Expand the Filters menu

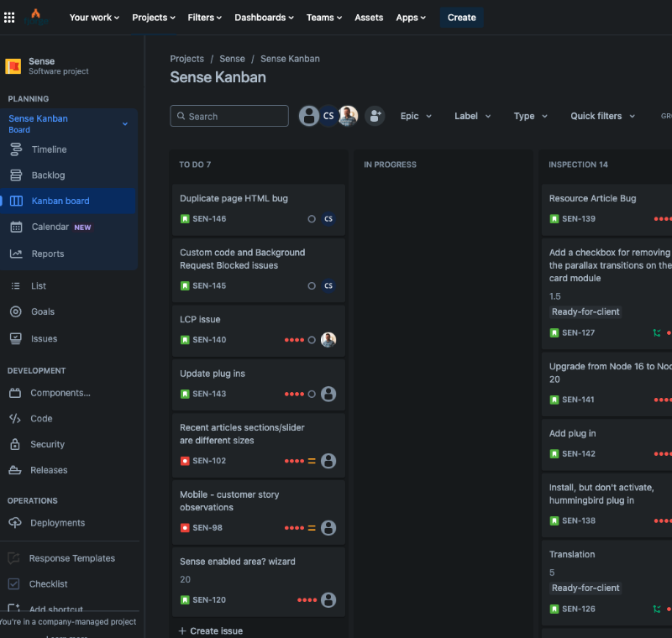tap(204, 18)
